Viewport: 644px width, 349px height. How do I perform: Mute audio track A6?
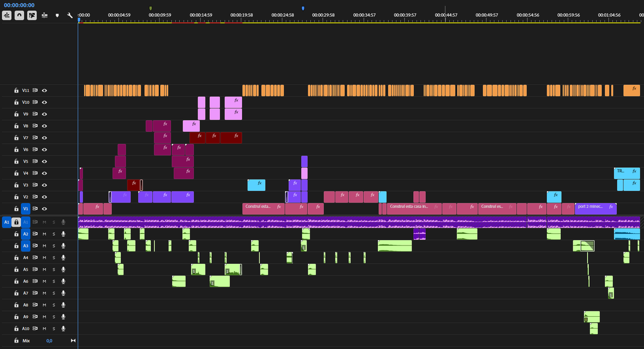45,281
